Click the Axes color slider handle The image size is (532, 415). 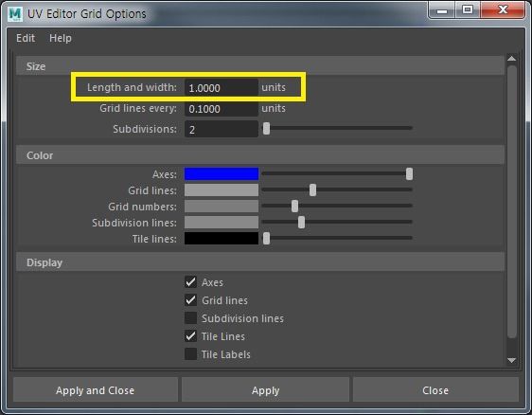tap(409, 174)
